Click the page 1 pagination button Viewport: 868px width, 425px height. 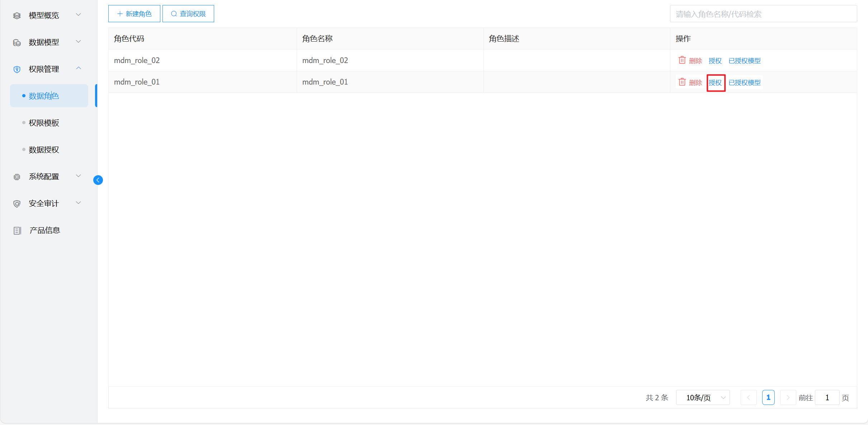coord(768,397)
